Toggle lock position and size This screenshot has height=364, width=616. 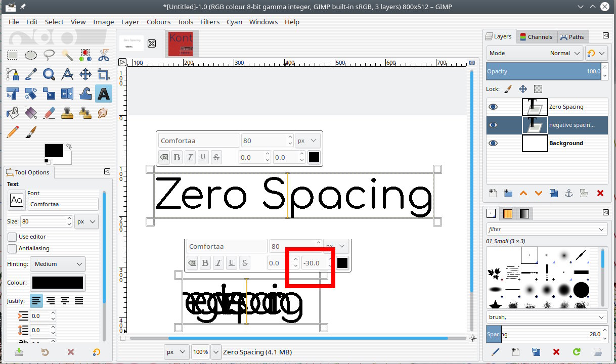[x=523, y=89]
